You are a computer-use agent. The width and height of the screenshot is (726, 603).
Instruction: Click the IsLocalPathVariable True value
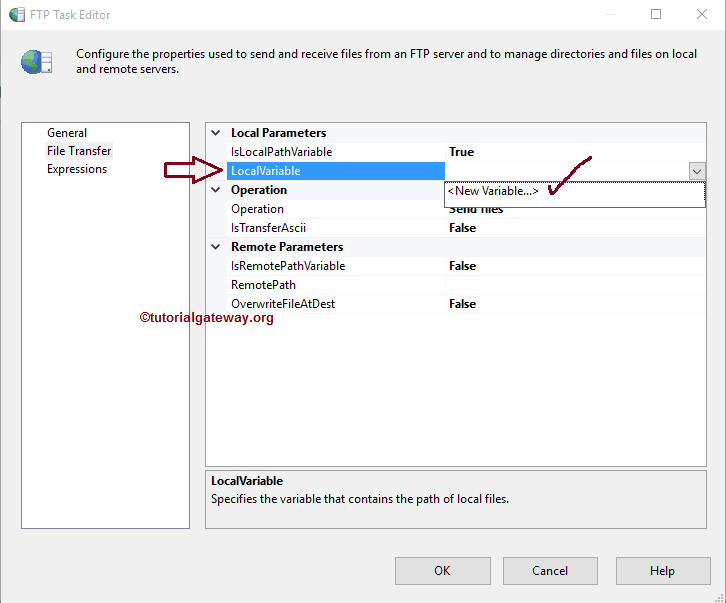(461, 152)
